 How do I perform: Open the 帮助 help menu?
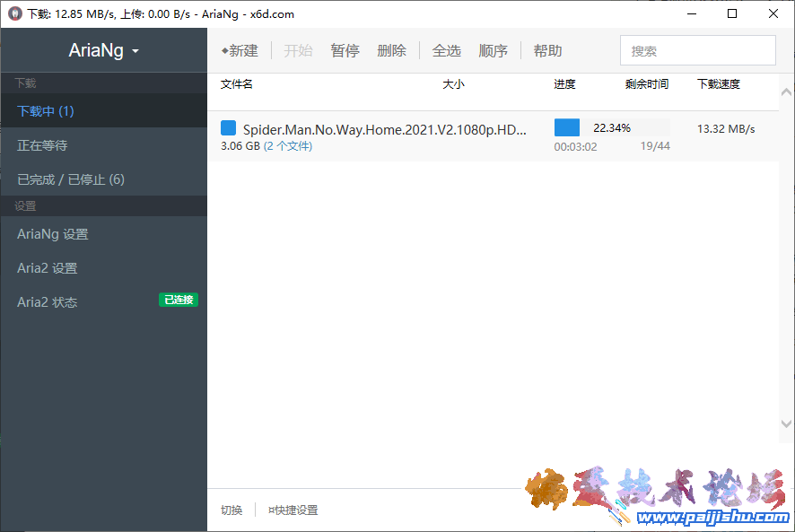click(547, 51)
